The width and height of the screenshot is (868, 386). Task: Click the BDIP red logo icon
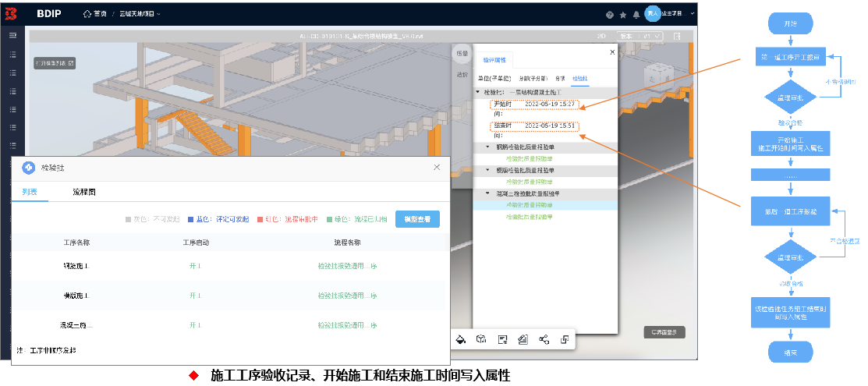coord(12,14)
